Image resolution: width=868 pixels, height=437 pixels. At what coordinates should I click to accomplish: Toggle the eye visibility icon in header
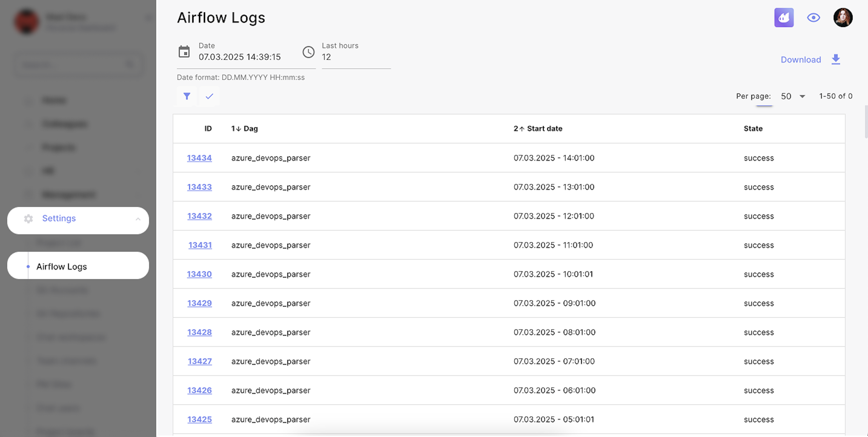[813, 18]
